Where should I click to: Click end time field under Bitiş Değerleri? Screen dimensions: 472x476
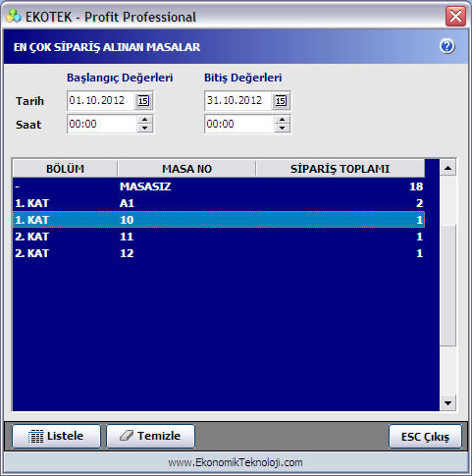point(239,124)
